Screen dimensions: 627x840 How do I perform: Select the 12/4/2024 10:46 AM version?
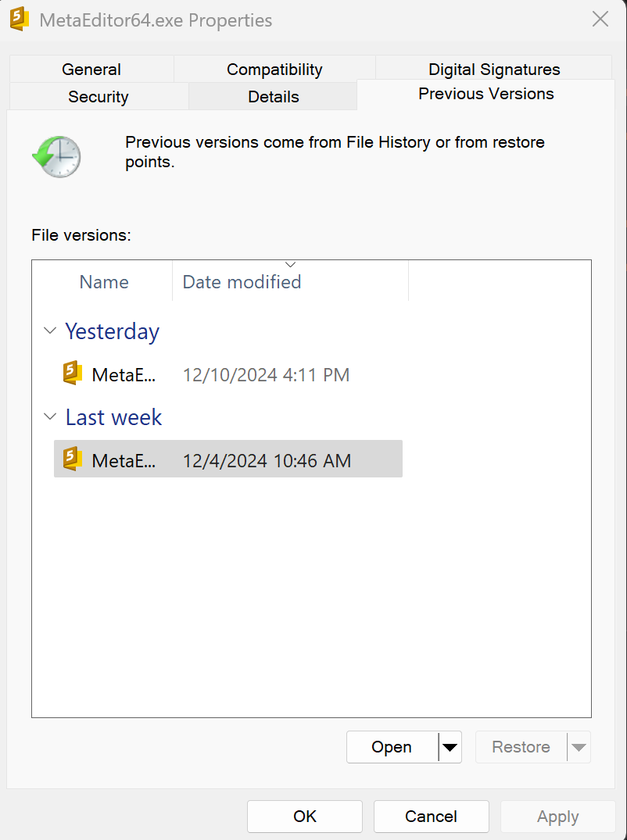pos(228,459)
